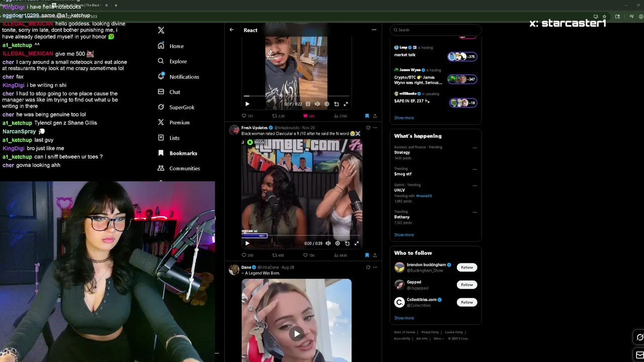Open Communities in the sidebar
This screenshot has height=362, width=644.
click(179, 168)
